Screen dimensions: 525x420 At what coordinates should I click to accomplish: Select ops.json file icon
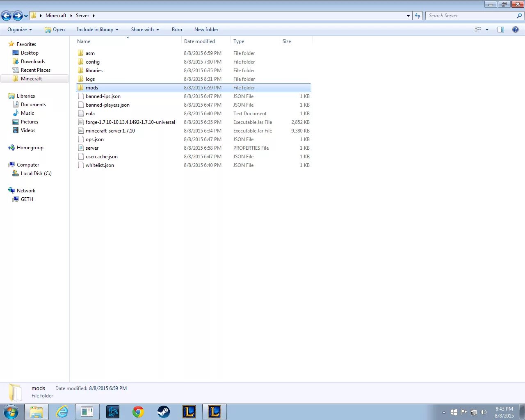point(81,139)
